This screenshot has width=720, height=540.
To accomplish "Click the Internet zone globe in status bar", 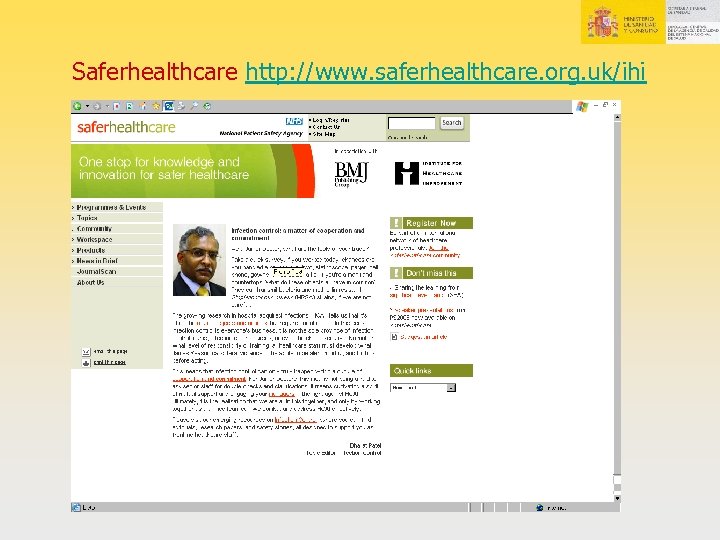I will pyautogui.click(x=540, y=507).
